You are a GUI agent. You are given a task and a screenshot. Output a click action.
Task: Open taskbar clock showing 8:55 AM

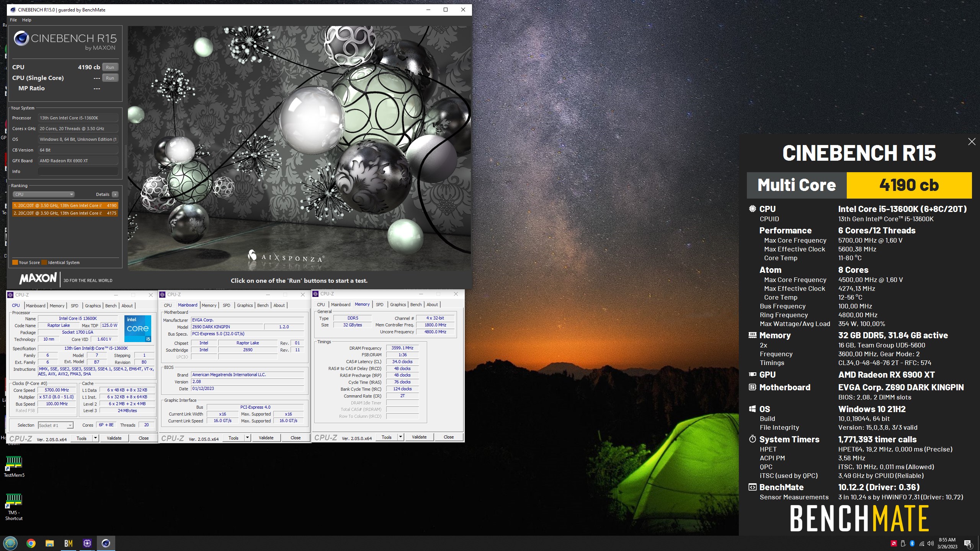947,543
